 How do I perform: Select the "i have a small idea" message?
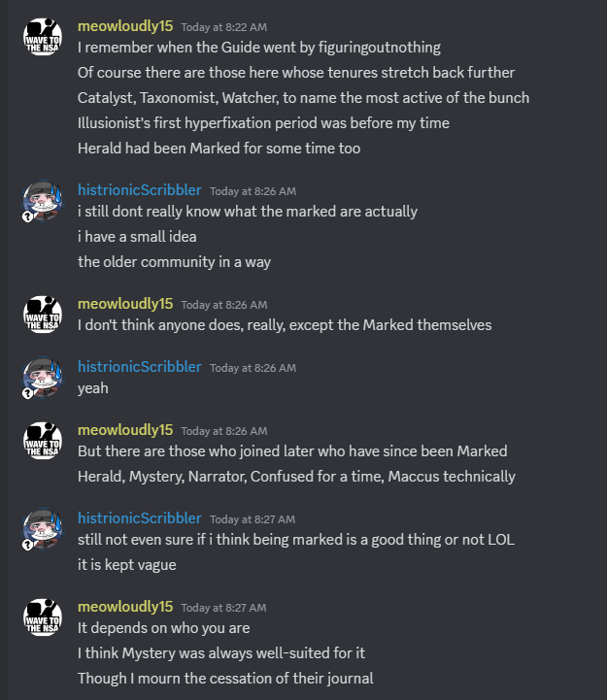click(x=137, y=237)
